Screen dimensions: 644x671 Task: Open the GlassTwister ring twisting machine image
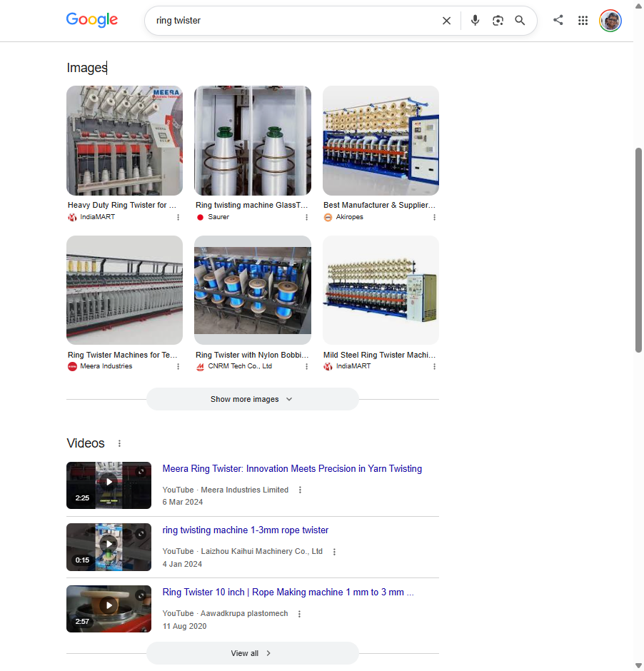click(x=253, y=141)
